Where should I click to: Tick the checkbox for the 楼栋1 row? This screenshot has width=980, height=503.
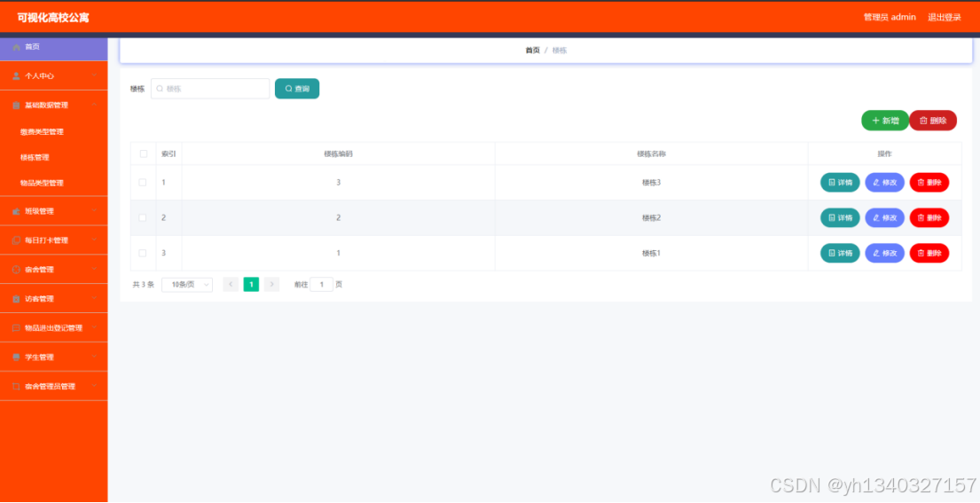(x=143, y=253)
